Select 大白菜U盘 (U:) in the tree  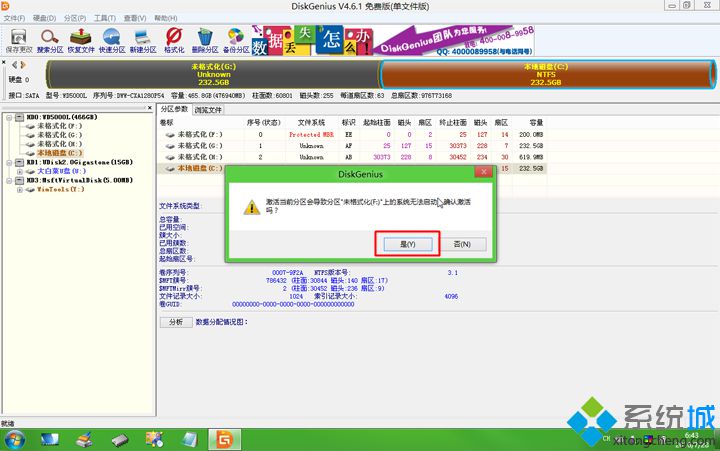pyautogui.click(x=62, y=171)
